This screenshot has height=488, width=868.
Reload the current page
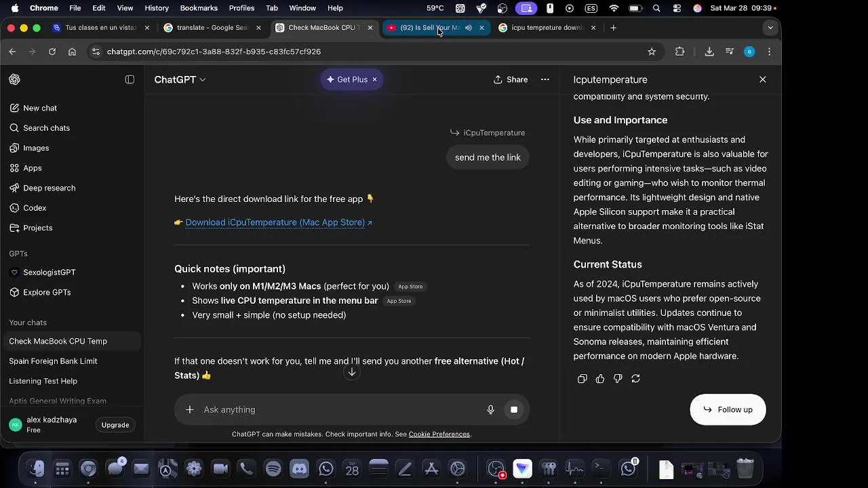52,52
